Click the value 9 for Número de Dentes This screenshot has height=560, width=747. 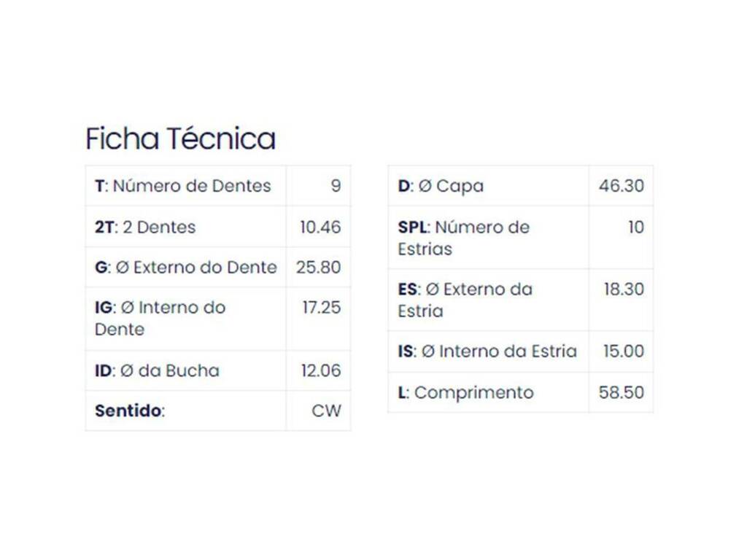pos(318,186)
